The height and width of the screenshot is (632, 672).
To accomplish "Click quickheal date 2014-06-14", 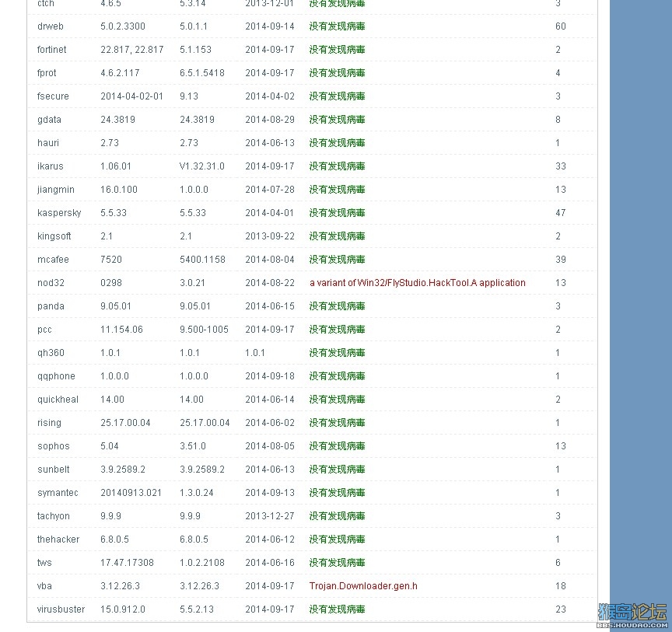I will (x=270, y=400).
